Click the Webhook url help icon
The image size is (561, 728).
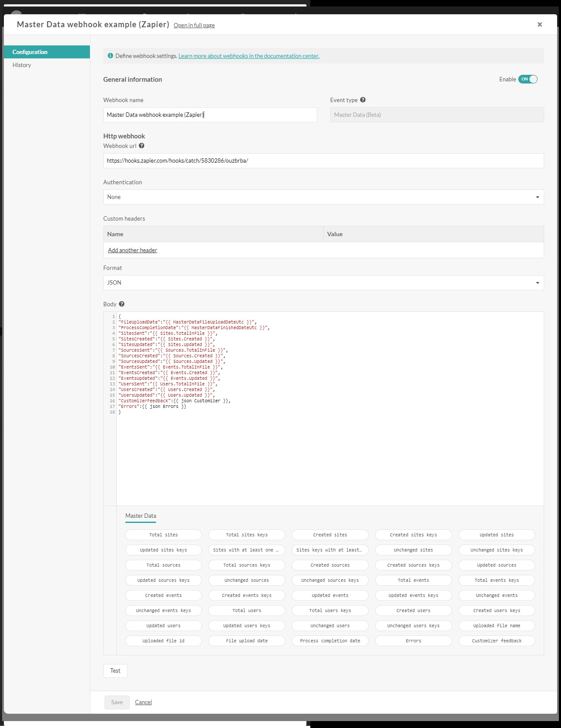pos(141,146)
